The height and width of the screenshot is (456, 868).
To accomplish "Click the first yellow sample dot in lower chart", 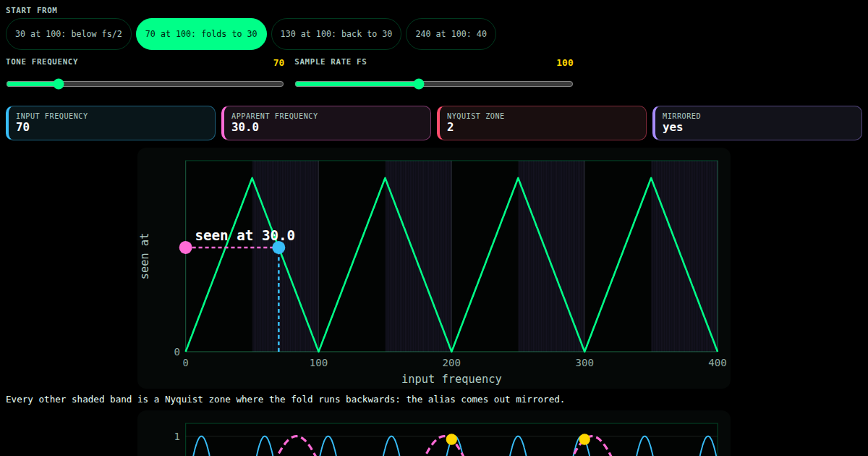I will [x=451, y=439].
